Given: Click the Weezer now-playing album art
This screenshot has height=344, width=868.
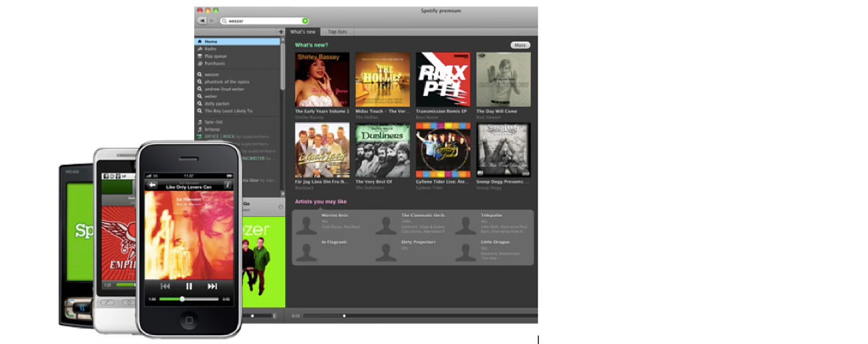Looking at the screenshot, I should point(263,262).
